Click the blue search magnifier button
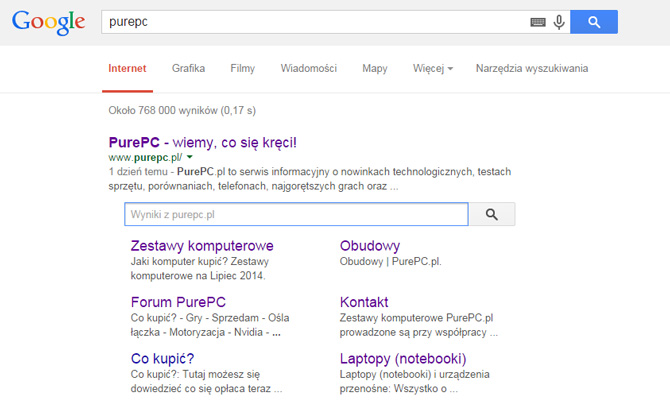Image resolution: width=670 pixels, height=410 pixels. [x=594, y=22]
